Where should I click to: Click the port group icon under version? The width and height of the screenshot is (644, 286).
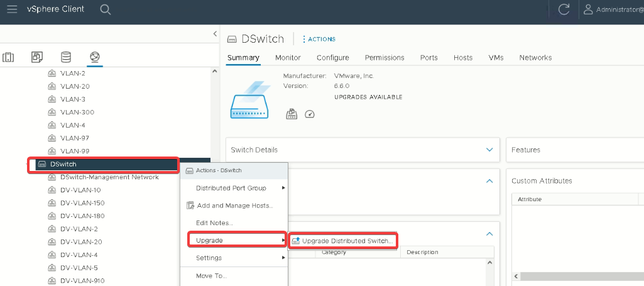pos(292,114)
